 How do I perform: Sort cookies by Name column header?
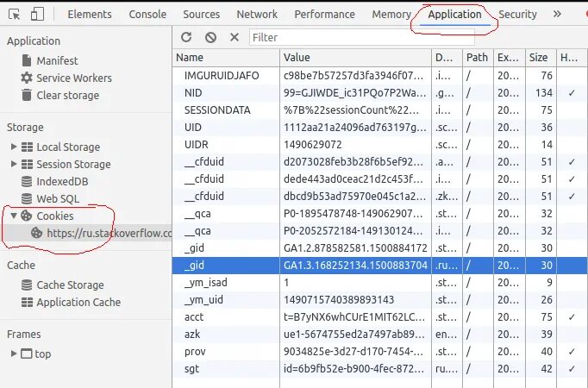coord(226,58)
